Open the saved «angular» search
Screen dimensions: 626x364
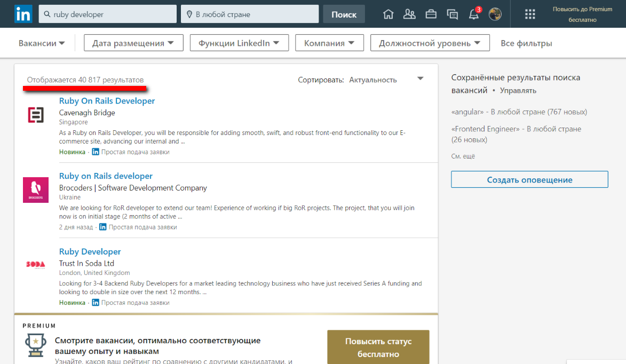tap(519, 112)
